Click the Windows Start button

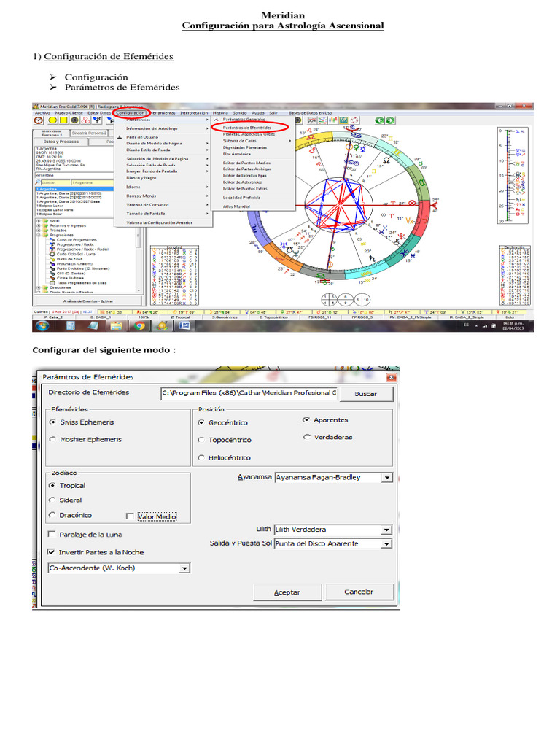click(42, 327)
